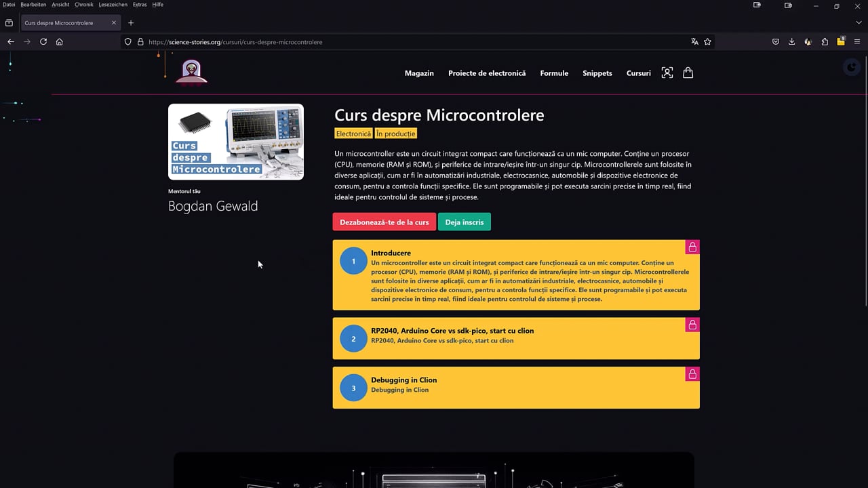The height and width of the screenshot is (488, 868).
Task: Open the Extras menu
Action: (x=140, y=5)
